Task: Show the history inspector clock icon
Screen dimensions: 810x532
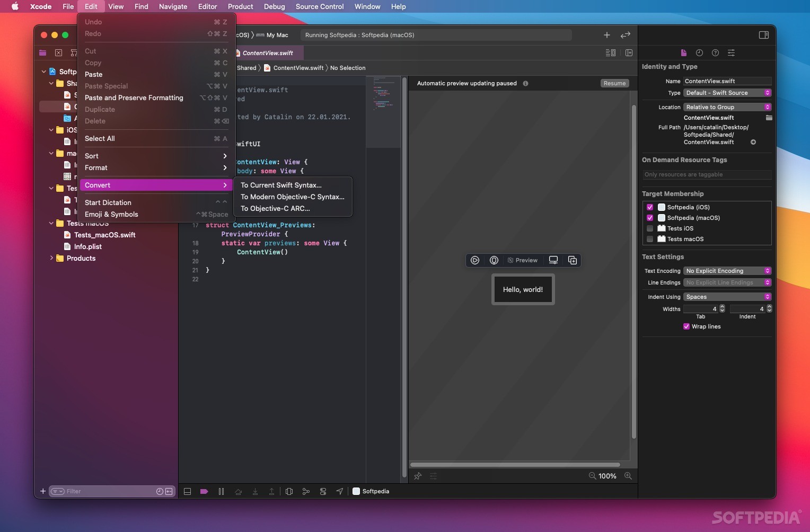Action: 699,53
